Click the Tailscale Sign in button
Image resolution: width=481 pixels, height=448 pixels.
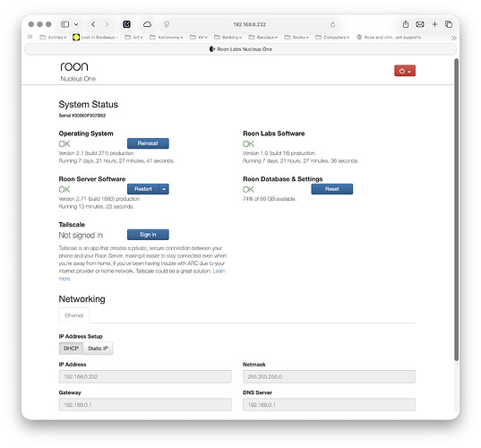coord(148,235)
